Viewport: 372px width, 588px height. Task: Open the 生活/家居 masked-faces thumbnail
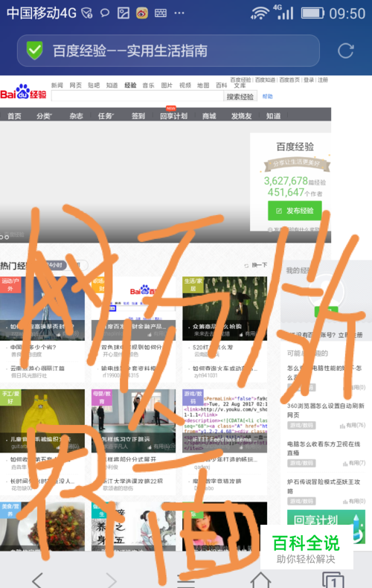tap(225, 309)
